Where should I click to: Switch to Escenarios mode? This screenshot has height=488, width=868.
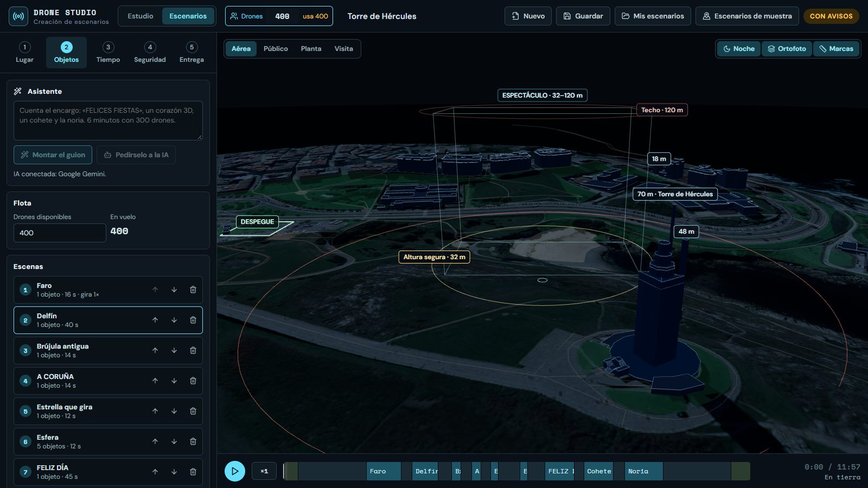(x=188, y=16)
